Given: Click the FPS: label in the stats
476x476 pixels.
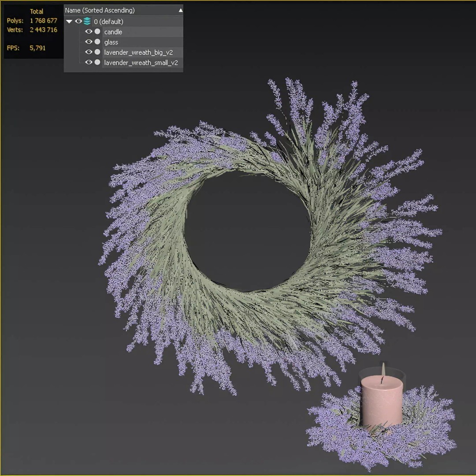Looking at the screenshot, I should [x=13, y=48].
